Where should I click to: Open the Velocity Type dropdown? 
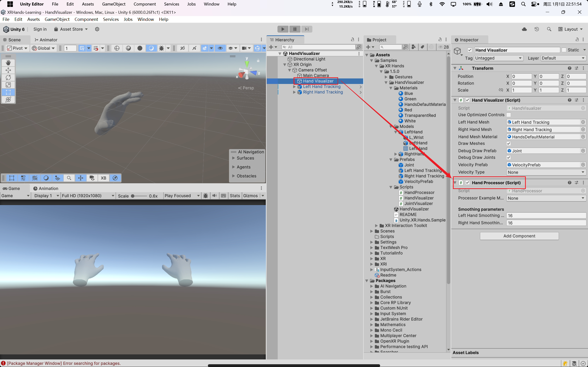click(546, 172)
